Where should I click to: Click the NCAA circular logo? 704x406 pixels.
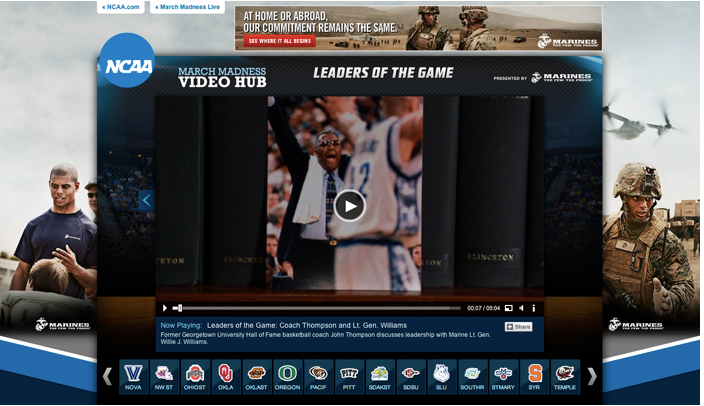click(x=127, y=60)
